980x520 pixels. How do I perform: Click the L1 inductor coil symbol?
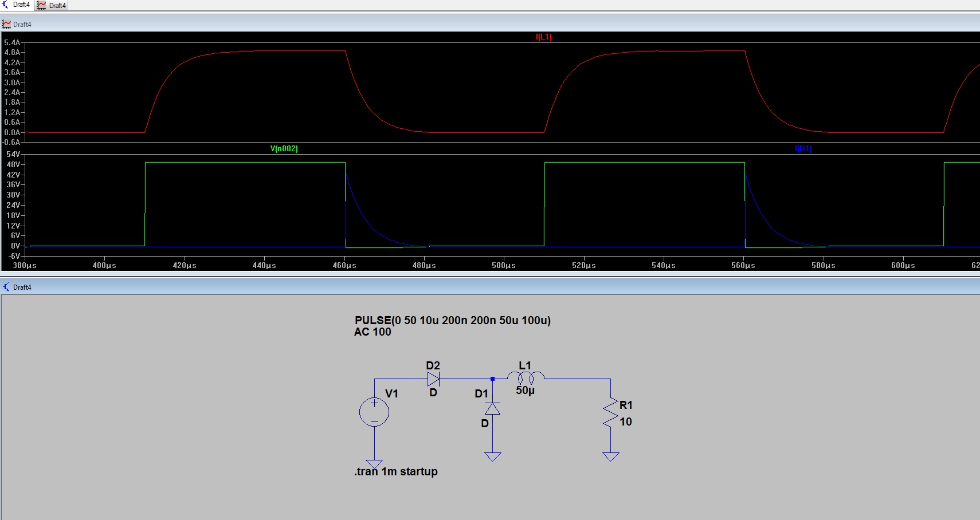526,378
